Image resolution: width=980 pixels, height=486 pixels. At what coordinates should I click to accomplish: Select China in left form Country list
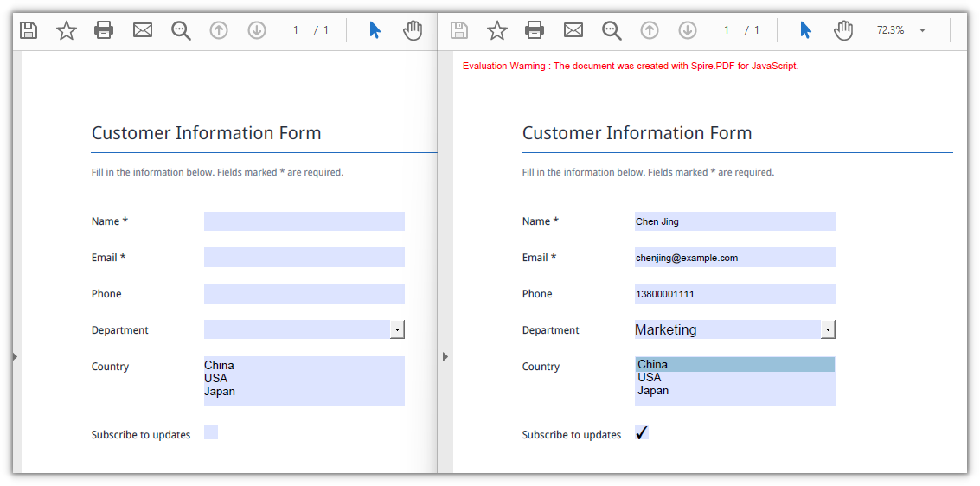(220, 366)
